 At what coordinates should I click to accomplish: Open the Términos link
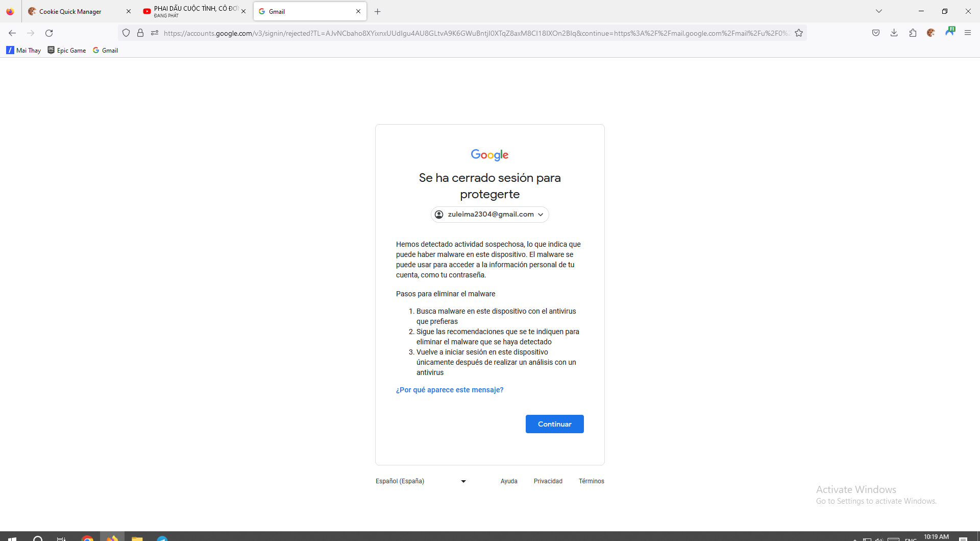[592, 481]
